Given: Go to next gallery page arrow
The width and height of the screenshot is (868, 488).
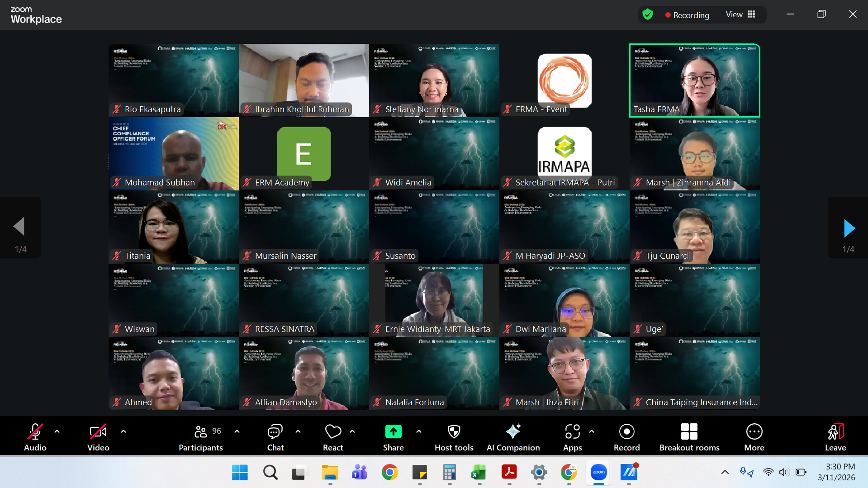Looking at the screenshot, I should click(x=849, y=228).
